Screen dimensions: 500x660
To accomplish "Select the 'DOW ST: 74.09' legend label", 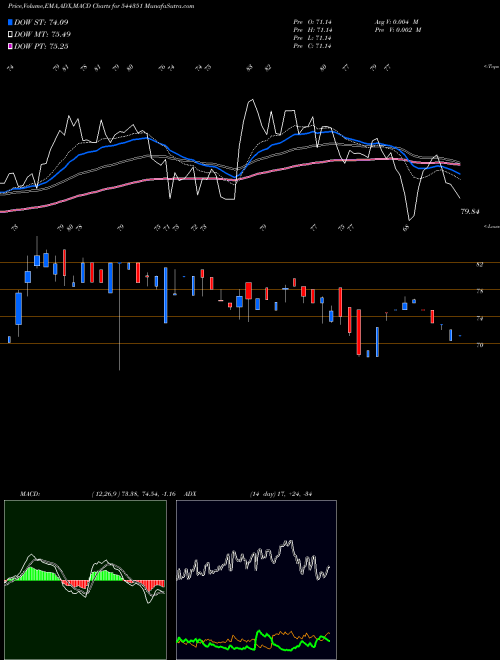I will pos(41,22).
